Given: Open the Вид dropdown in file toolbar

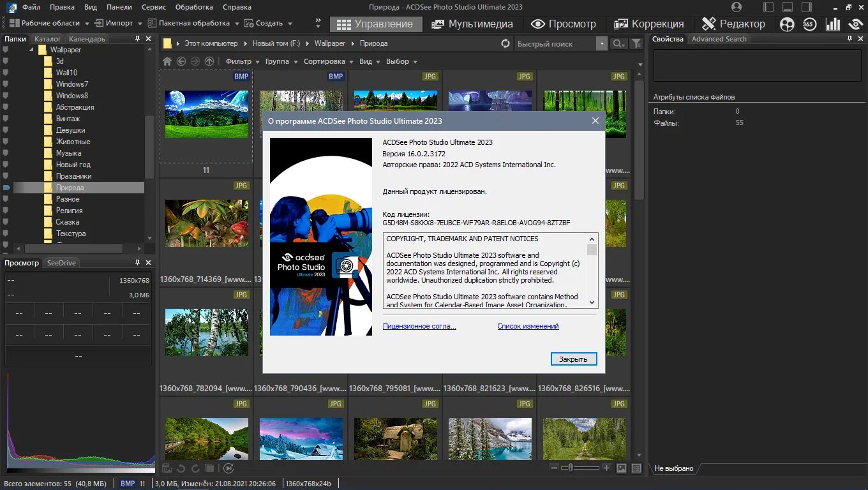Looking at the screenshot, I should tap(370, 61).
